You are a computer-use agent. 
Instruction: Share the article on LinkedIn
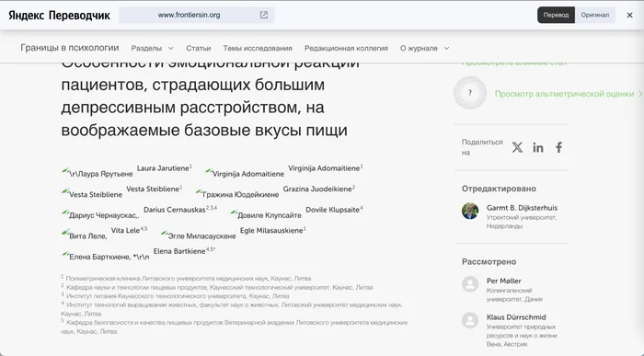tap(538, 147)
